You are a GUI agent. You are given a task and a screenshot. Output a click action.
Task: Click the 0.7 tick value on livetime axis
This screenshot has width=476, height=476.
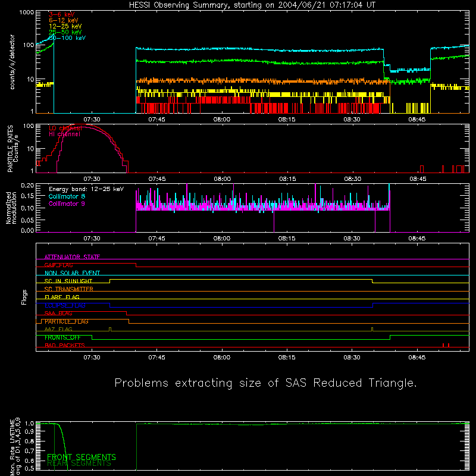click(x=29, y=450)
